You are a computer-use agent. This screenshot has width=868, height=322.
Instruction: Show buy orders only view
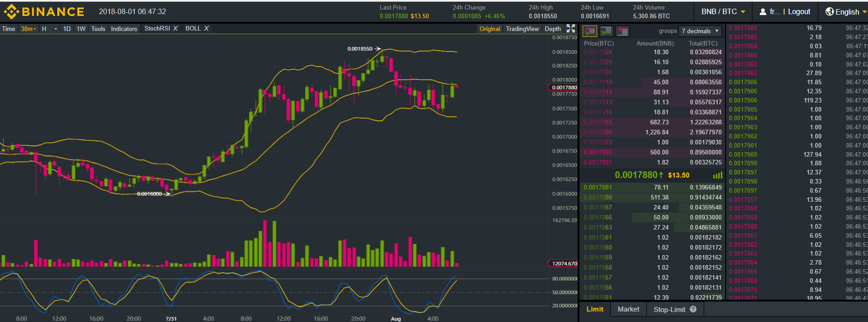coord(606,31)
